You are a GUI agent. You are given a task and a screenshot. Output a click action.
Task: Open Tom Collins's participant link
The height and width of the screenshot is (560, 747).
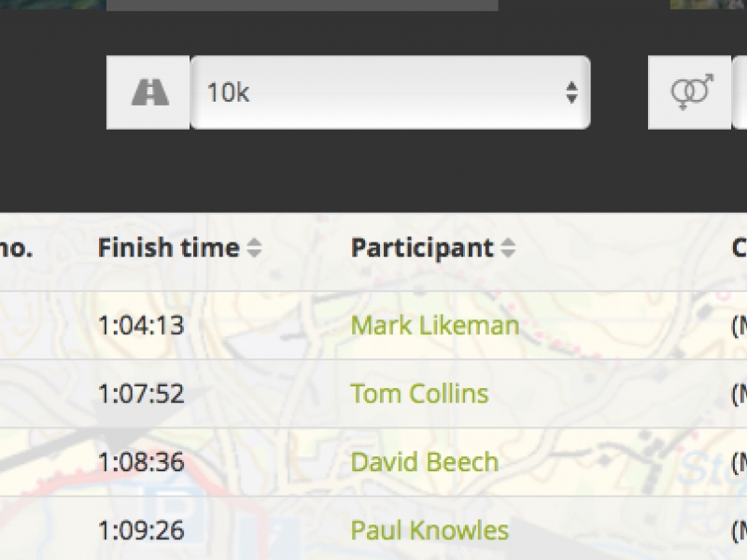point(419,394)
